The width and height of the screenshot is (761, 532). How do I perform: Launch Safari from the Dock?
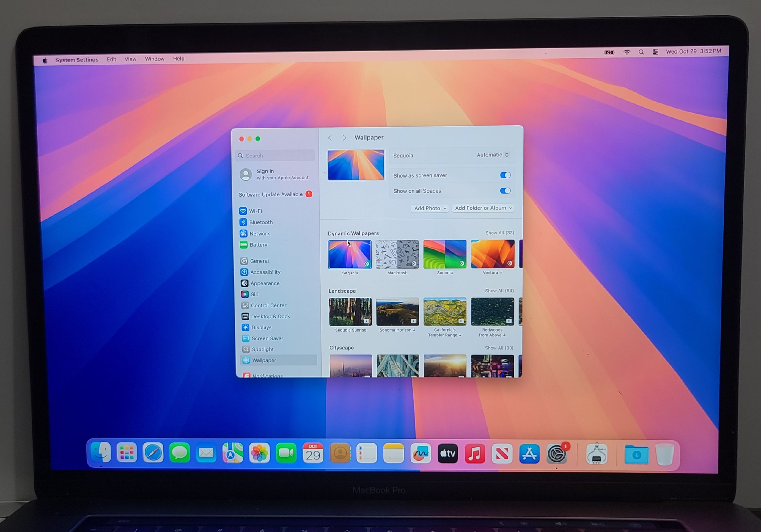[153, 452]
